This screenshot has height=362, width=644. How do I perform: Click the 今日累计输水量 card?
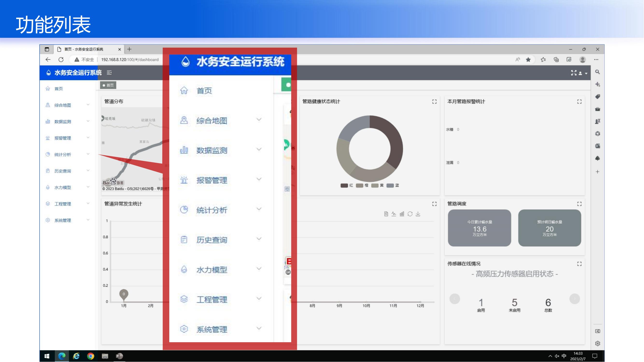pos(479,228)
